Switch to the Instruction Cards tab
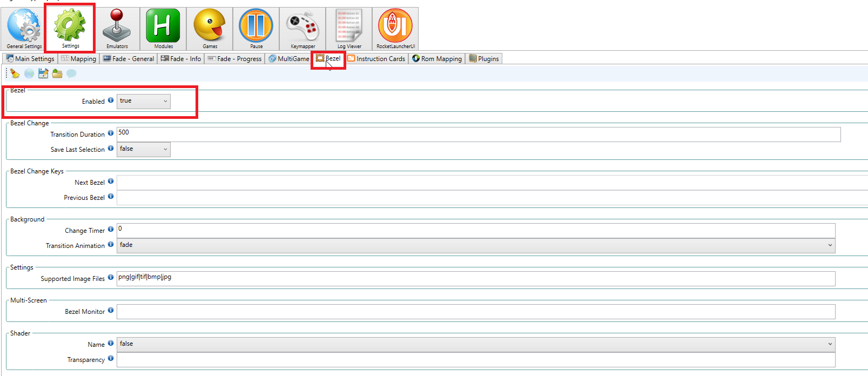 click(376, 59)
